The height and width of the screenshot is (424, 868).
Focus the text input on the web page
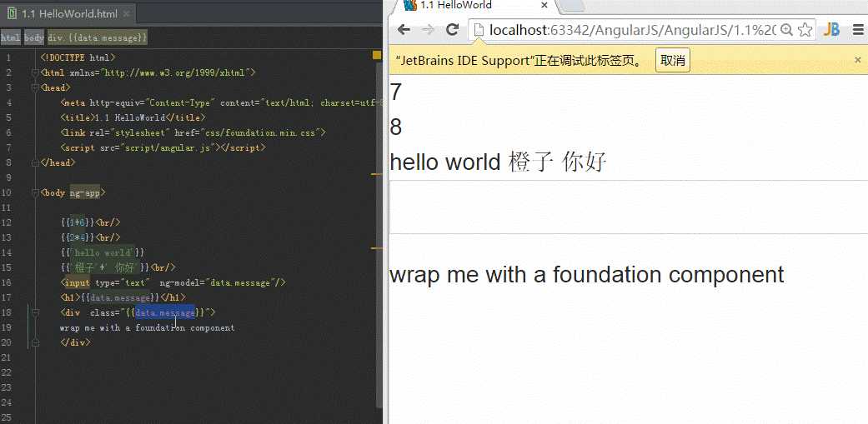629,207
